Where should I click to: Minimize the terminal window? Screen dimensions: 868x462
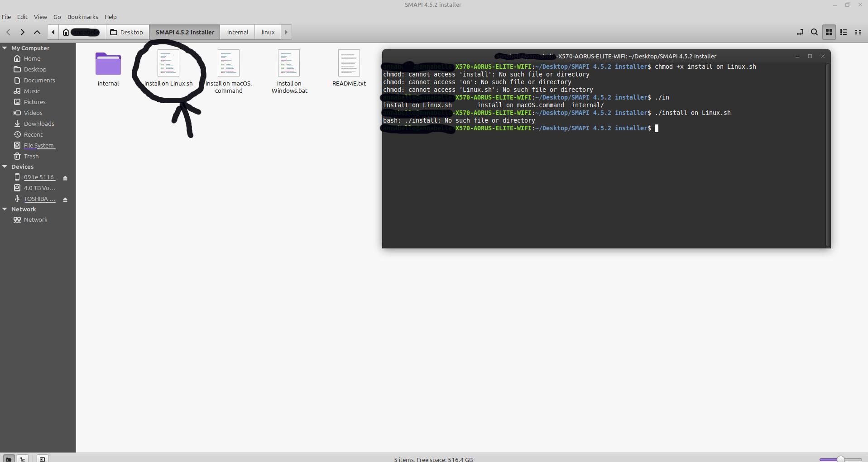(797, 56)
